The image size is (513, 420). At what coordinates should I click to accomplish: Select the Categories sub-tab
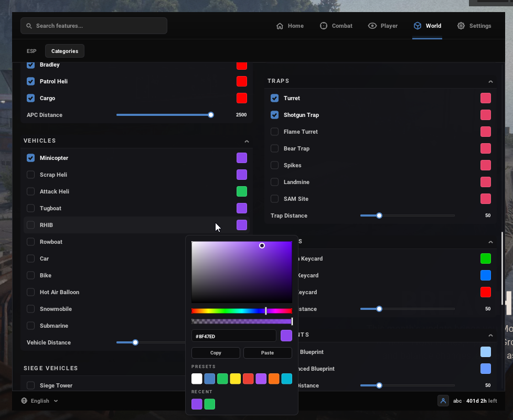tap(65, 51)
